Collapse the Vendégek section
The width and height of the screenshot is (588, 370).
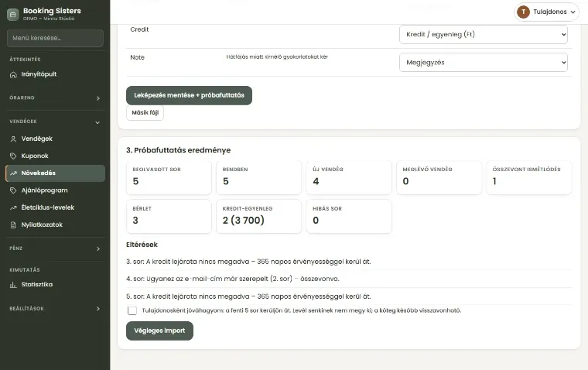click(55, 122)
